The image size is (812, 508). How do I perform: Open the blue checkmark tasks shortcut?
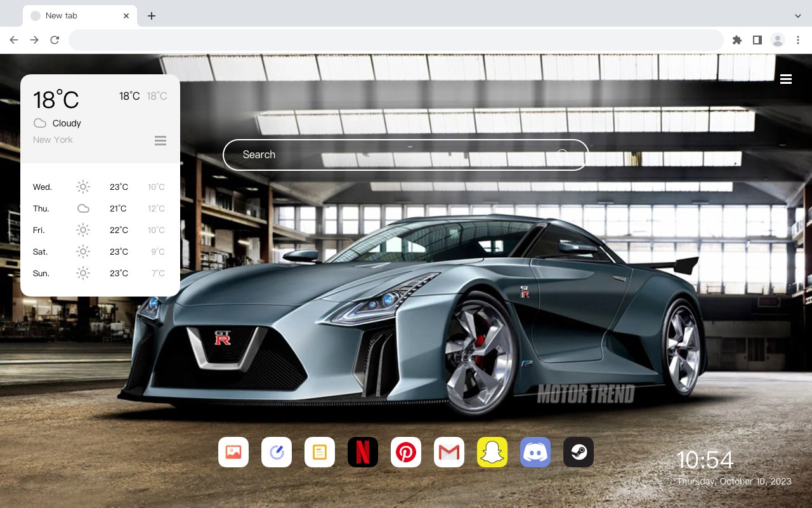[277, 452]
